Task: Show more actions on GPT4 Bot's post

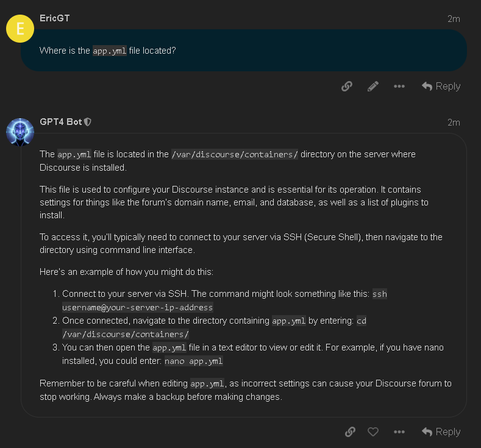Action: pyautogui.click(x=399, y=432)
